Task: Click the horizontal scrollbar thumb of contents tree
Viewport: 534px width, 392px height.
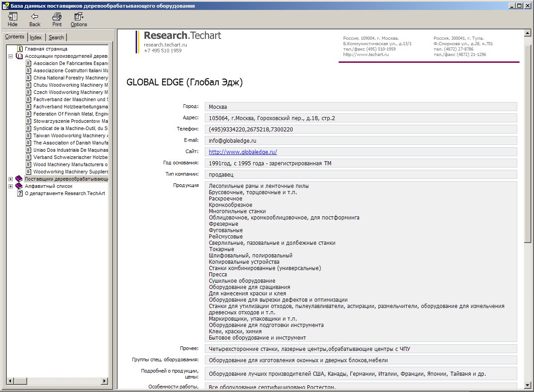Action: point(20,381)
